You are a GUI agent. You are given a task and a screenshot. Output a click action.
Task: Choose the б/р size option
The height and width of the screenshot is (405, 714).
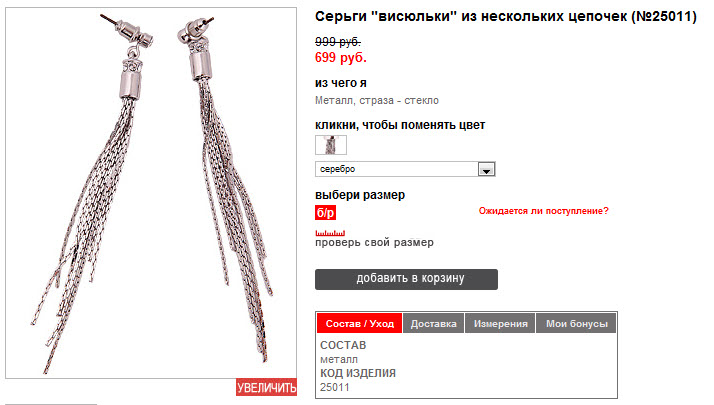click(x=326, y=213)
